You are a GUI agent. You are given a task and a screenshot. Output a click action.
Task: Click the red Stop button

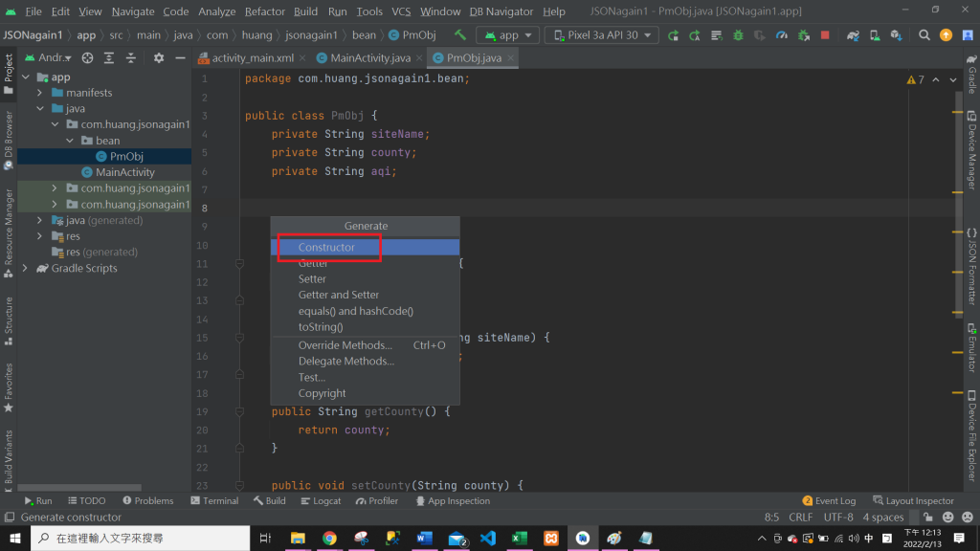825,35
